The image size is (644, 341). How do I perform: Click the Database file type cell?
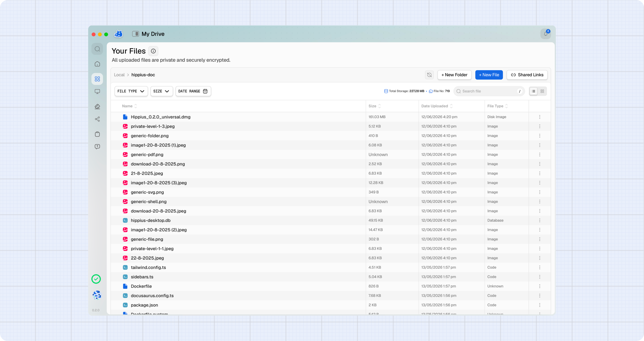tap(495, 220)
